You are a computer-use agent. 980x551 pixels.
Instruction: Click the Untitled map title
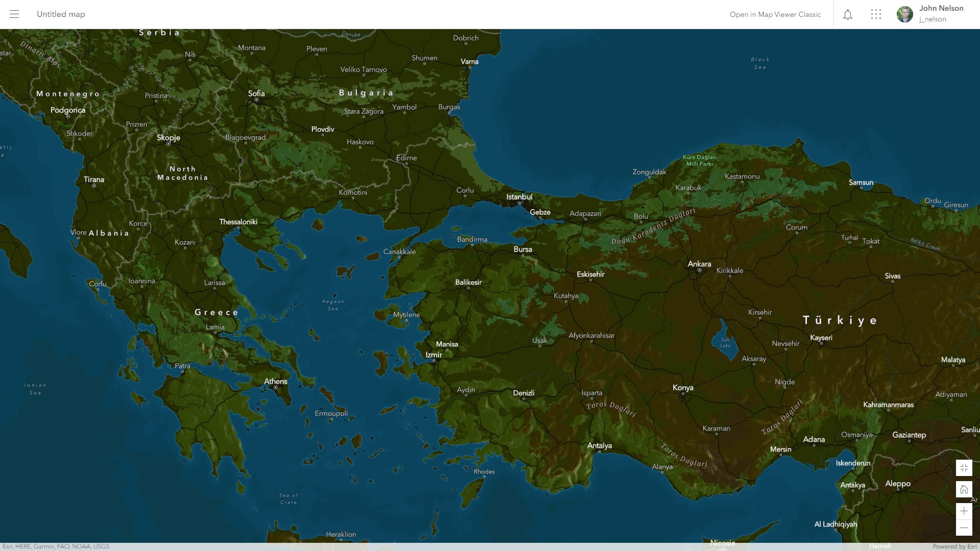(x=61, y=14)
